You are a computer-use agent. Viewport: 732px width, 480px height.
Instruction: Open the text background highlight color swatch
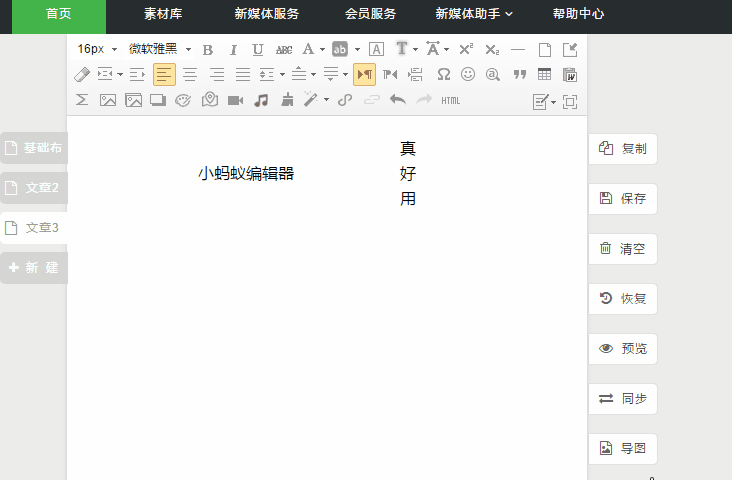coord(340,49)
